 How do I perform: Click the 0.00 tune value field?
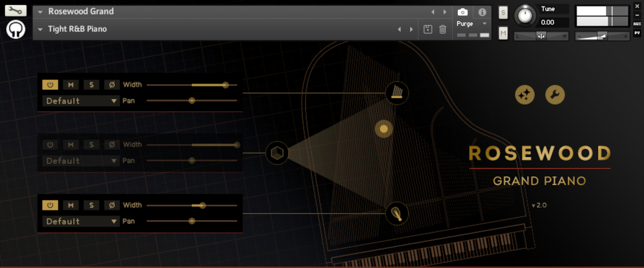[x=553, y=23]
